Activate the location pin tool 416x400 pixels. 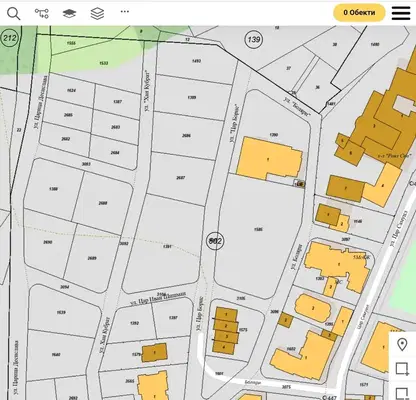tap(402, 344)
